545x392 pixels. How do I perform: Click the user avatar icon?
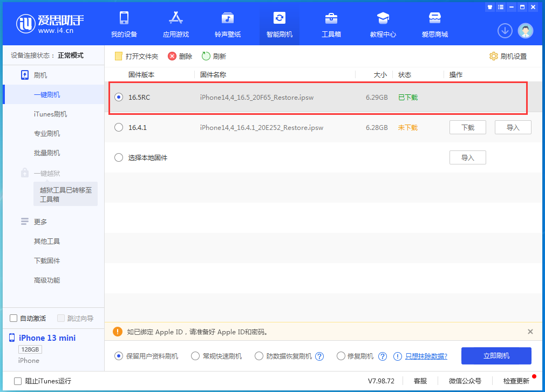coord(526,31)
